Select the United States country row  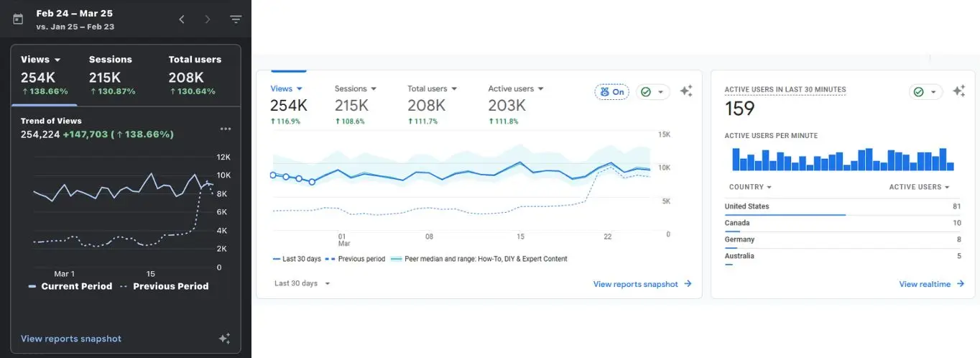point(747,206)
